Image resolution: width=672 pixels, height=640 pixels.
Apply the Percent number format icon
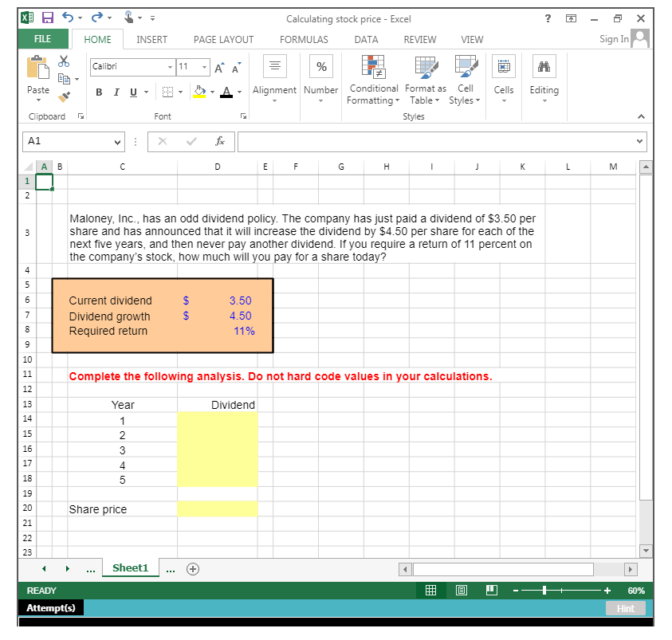[x=320, y=68]
